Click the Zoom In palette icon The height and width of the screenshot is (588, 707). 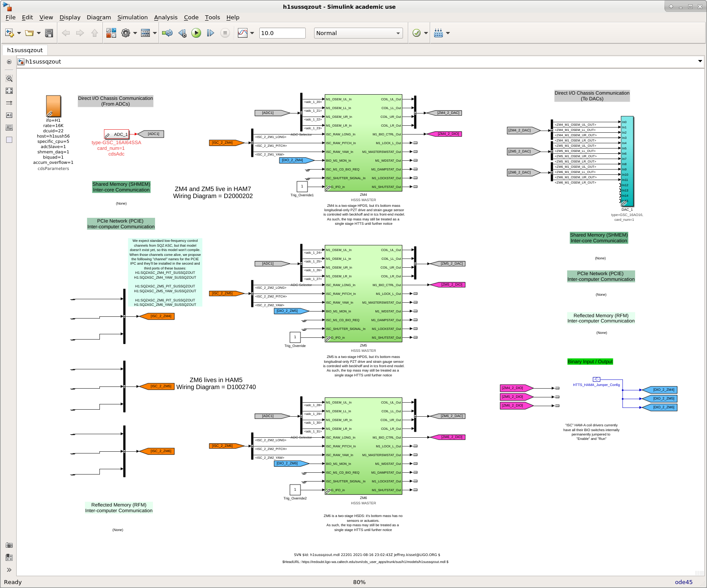pyautogui.click(x=9, y=78)
